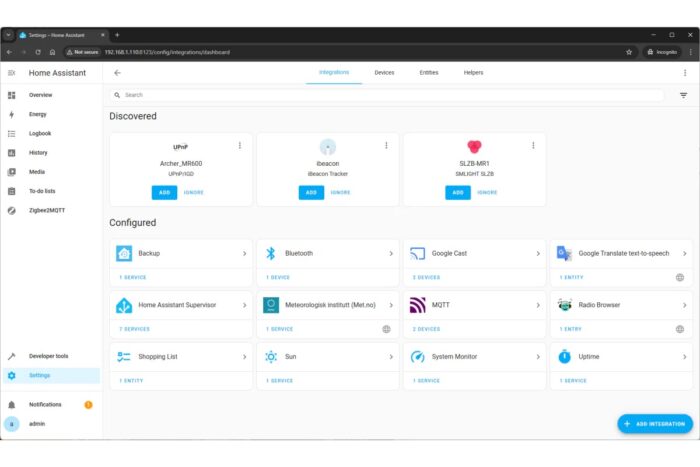Collapse the Home Assistant sidebar menu

[x=12, y=73]
